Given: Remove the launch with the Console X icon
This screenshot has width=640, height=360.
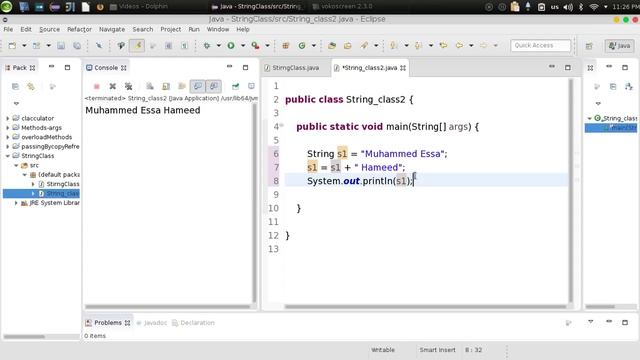Looking at the screenshot, I should pos(113,86).
